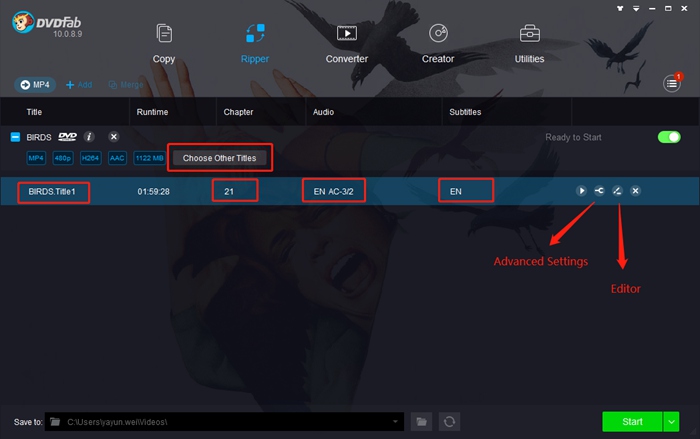
Task: Click the info icon next to BIRDS
Action: coord(89,137)
